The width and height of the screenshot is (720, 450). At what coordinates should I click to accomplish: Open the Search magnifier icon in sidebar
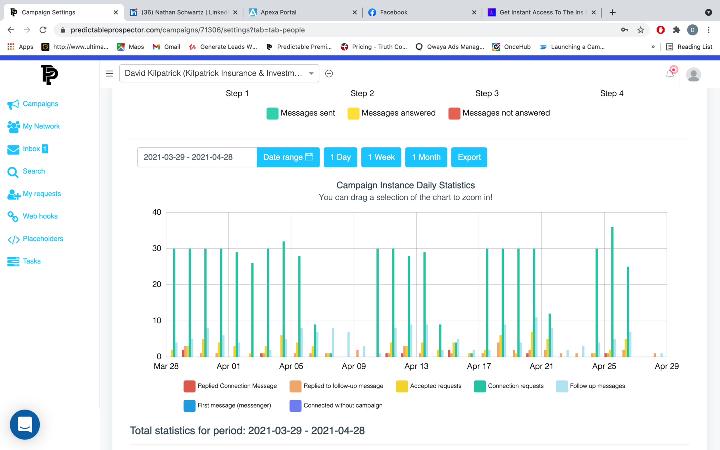click(12, 172)
